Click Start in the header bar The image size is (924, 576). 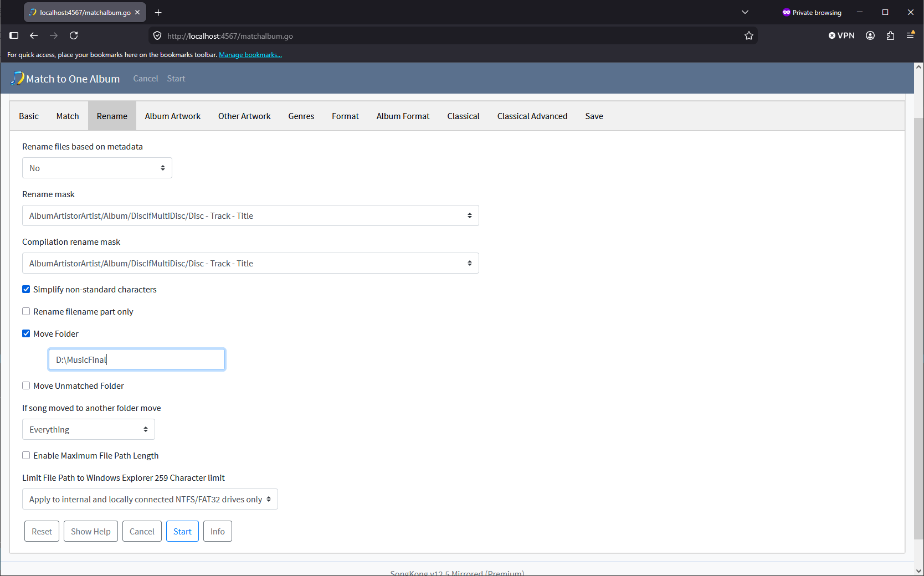(176, 78)
